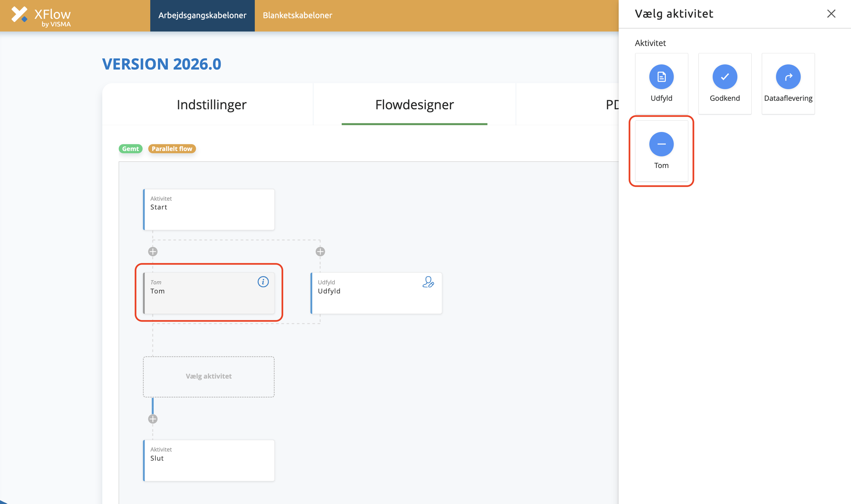The width and height of the screenshot is (851, 504).
Task: Close the Vælg aktivitet panel
Action: click(831, 14)
